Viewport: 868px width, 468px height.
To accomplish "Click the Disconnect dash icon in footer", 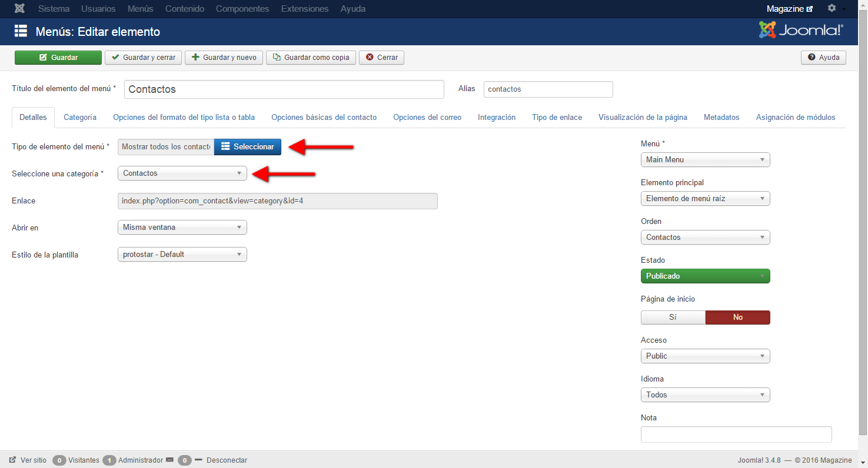I will pyautogui.click(x=198, y=460).
